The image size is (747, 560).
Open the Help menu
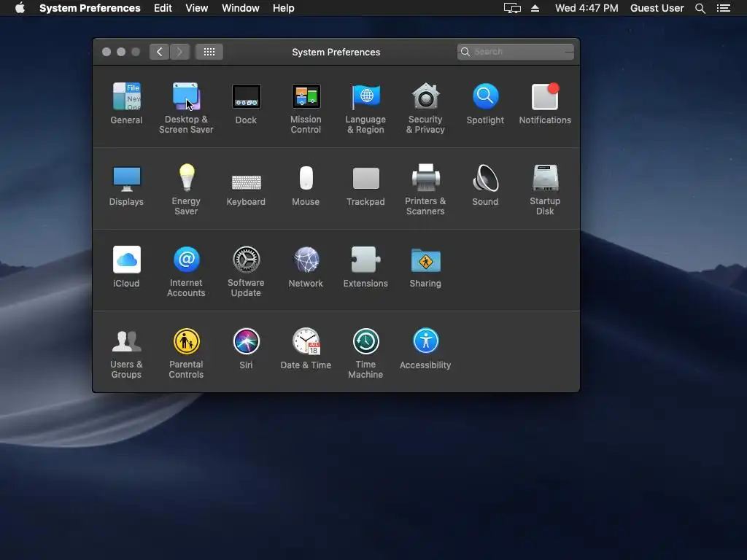283,8
